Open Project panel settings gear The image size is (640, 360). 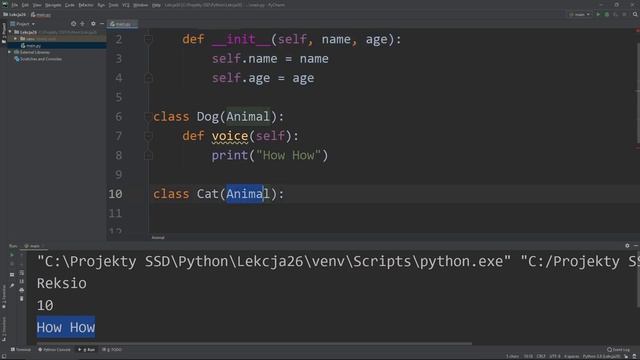coord(93,24)
